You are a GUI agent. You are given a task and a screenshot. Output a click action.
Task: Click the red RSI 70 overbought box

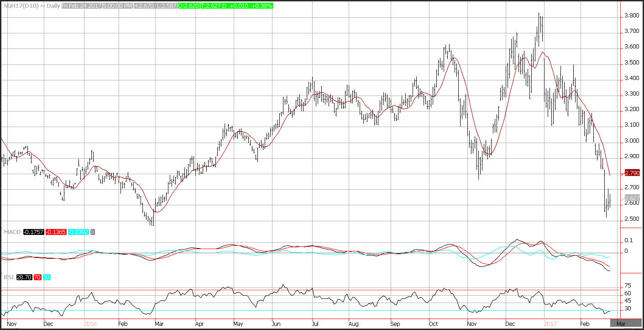[37, 277]
